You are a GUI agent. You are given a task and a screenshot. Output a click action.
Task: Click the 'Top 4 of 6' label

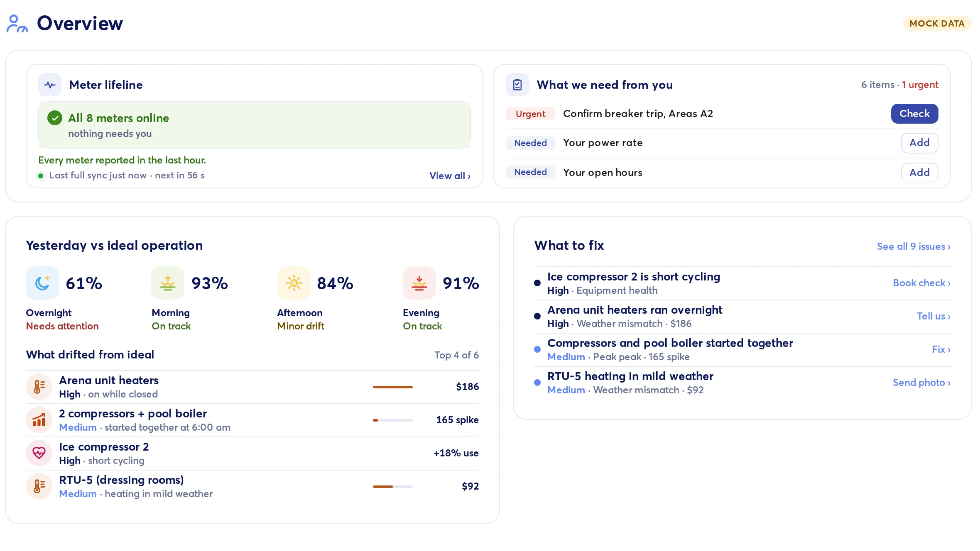tap(456, 355)
